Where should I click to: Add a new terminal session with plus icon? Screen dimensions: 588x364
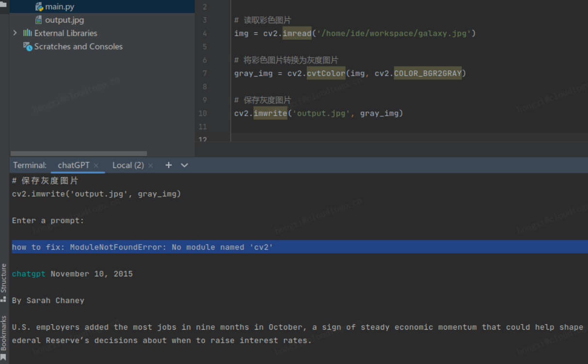169,165
